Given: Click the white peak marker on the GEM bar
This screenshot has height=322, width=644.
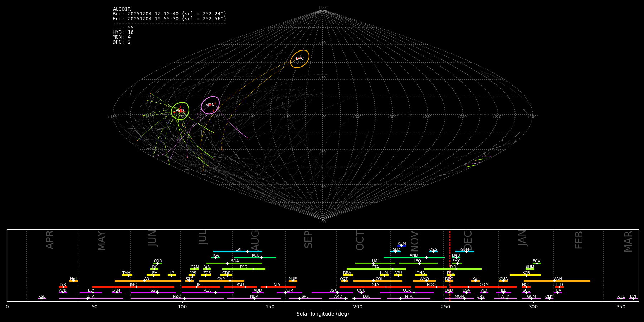Looking at the screenshot, I should [x=466, y=252].
